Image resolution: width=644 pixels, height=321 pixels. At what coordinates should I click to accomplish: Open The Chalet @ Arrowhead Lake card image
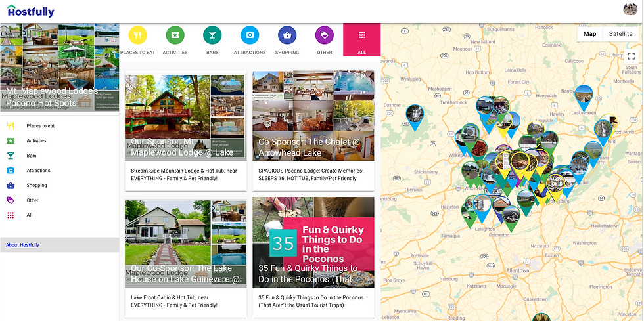click(x=313, y=116)
